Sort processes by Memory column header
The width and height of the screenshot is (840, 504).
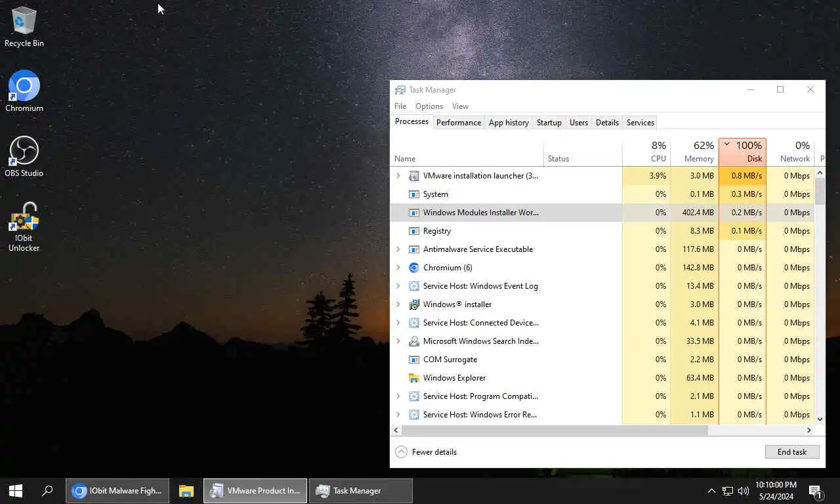(694, 152)
